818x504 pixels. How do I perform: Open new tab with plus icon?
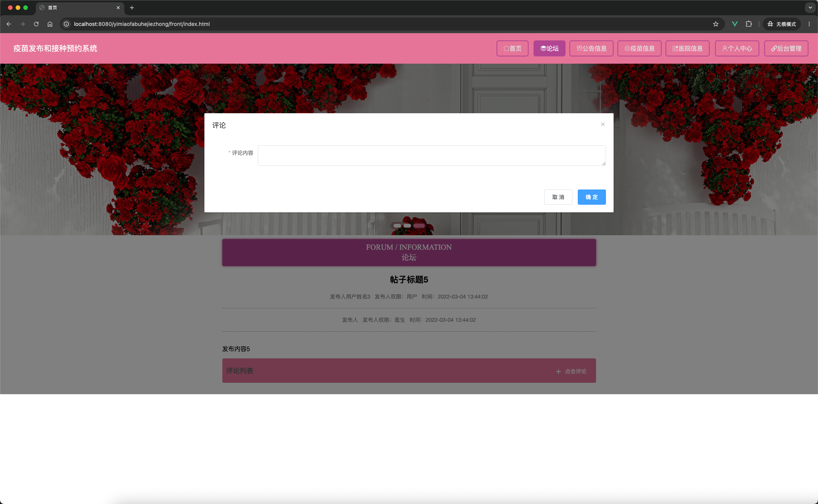(132, 8)
